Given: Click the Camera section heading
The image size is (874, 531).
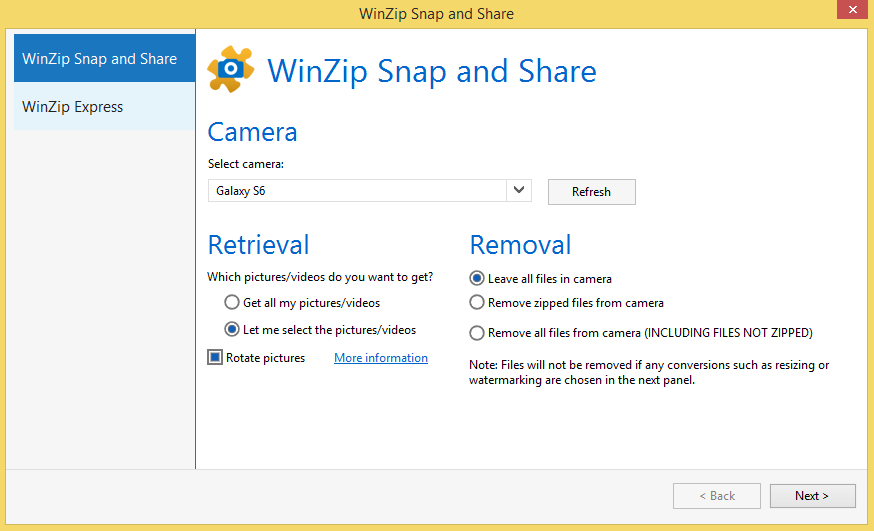Looking at the screenshot, I should pos(252,132).
